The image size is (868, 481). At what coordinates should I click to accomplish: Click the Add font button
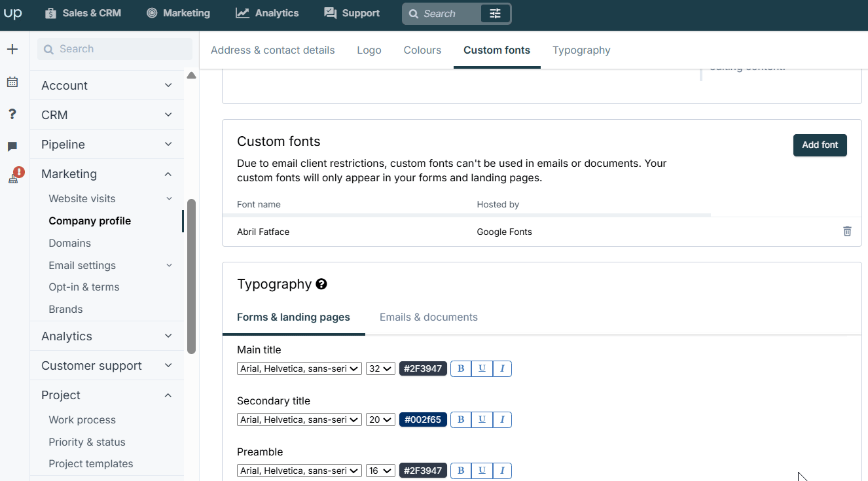pos(820,145)
